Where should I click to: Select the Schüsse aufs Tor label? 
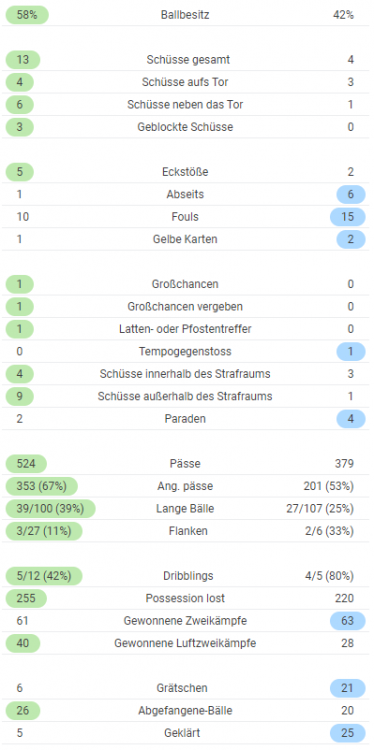tap(185, 82)
